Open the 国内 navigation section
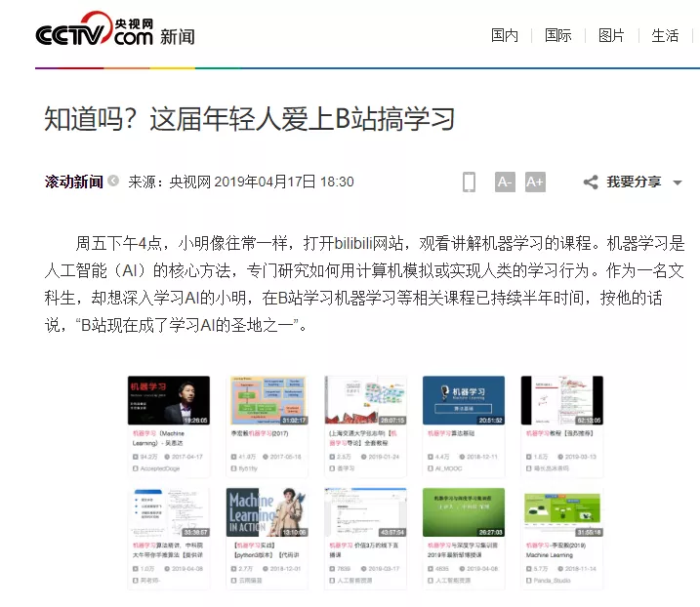 [x=505, y=36]
